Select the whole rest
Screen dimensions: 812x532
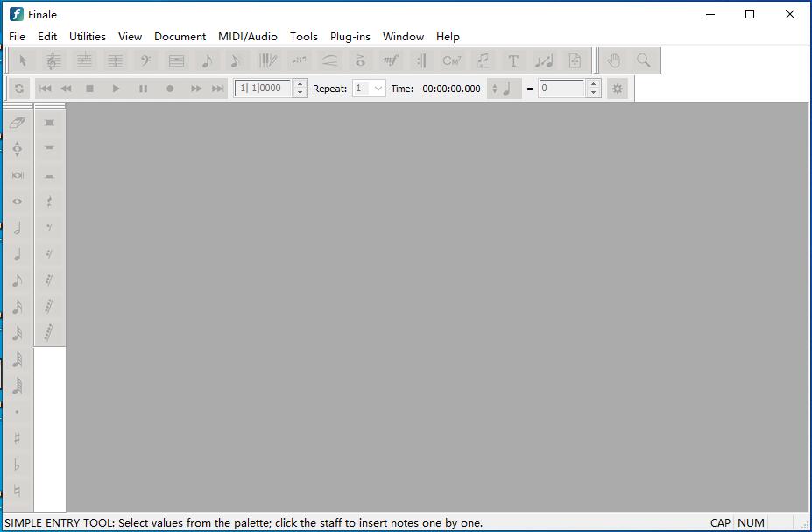click(49, 149)
